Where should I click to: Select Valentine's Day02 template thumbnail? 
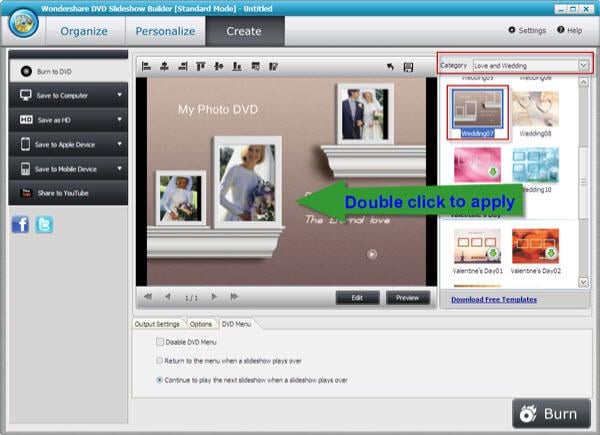tap(535, 246)
